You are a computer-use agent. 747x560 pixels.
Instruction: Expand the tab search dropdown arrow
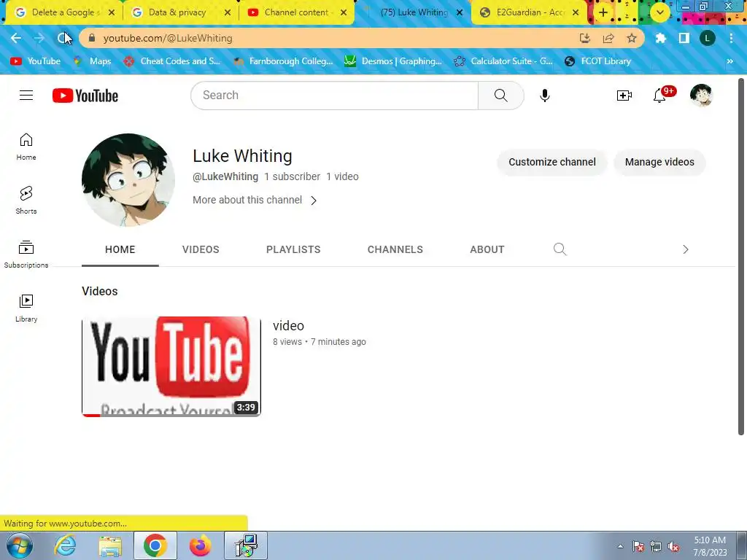tap(659, 12)
